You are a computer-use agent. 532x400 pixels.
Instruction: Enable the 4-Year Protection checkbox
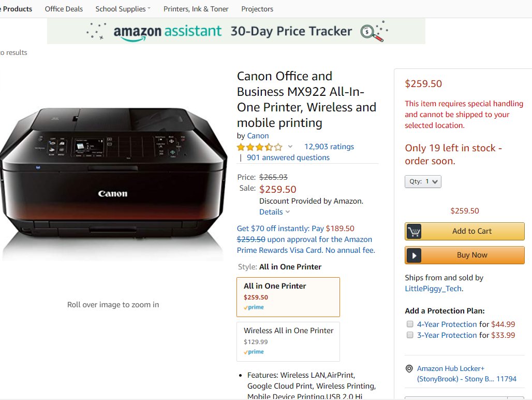pos(410,324)
